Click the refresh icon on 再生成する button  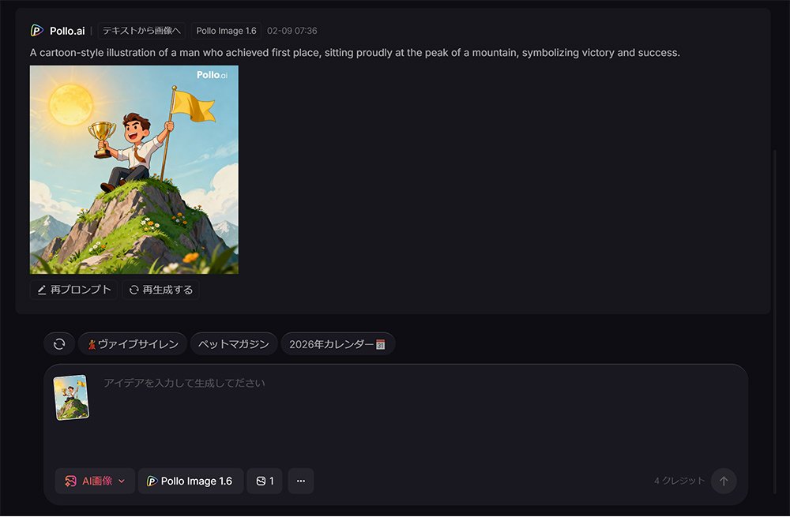[133, 290]
